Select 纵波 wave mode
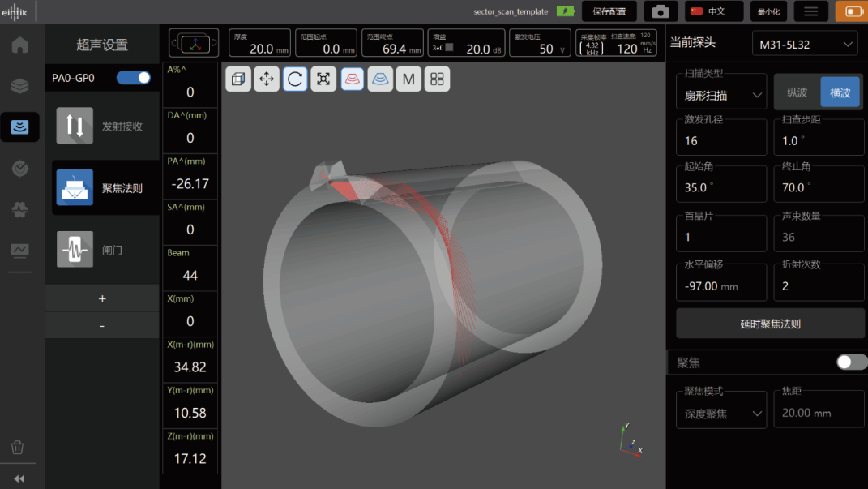This screenshot has width=868, height=489. coord(797,92)
